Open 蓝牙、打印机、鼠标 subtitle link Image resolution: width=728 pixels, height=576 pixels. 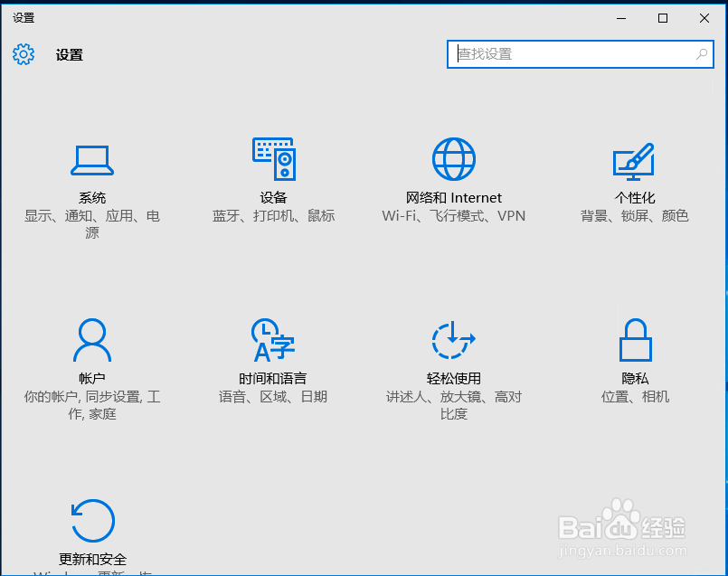tap(272, 215)
